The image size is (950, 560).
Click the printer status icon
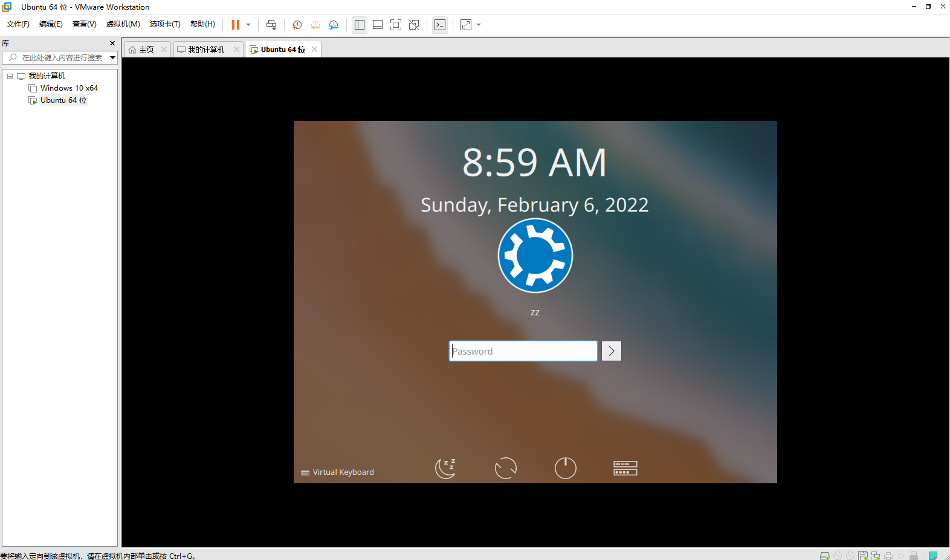point(888,556)
